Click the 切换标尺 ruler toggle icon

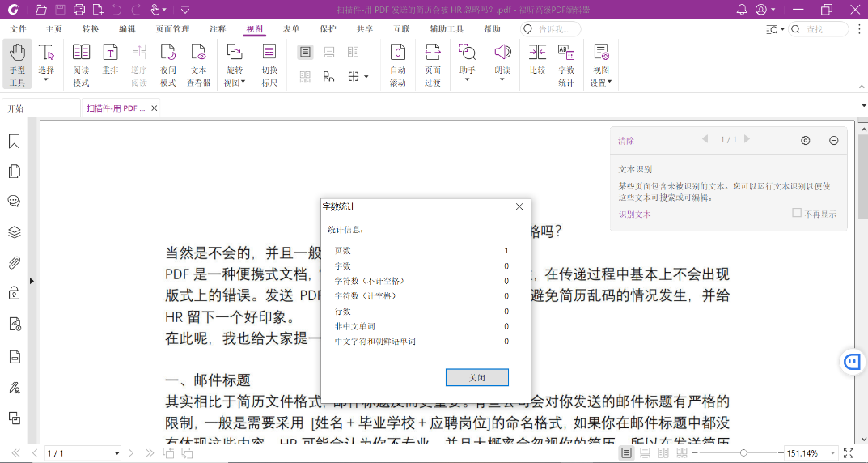269,64
